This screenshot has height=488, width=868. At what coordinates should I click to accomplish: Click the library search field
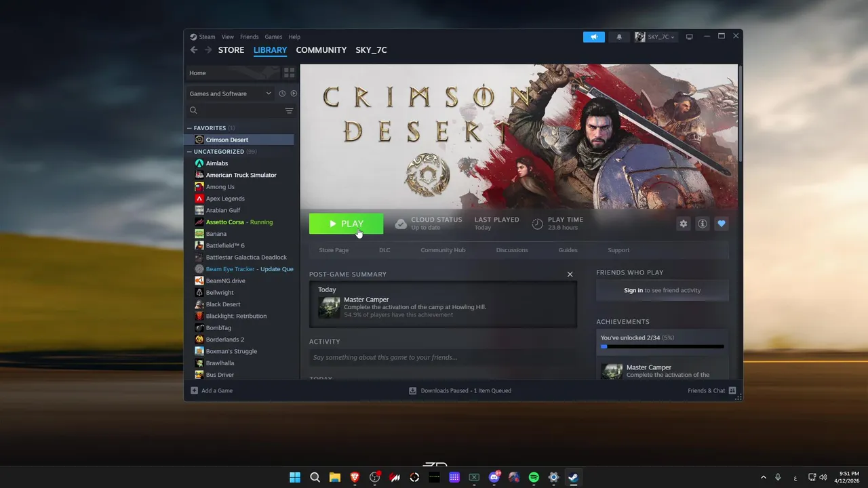[235, 110]
